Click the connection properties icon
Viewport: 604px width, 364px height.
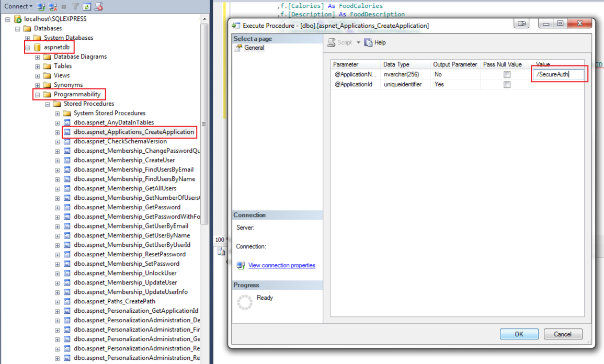(x=241, y=265)
